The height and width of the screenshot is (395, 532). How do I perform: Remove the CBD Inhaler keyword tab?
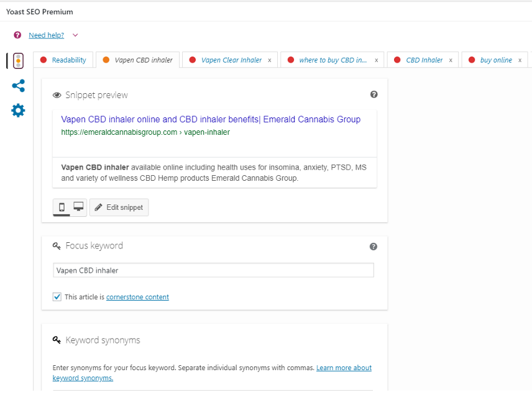coord(451,60)
